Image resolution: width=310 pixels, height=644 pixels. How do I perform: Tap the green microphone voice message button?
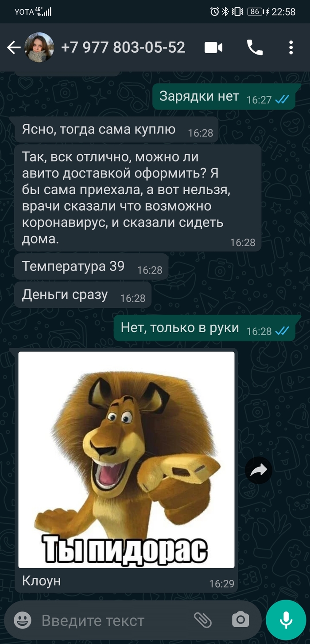point(286,620)
